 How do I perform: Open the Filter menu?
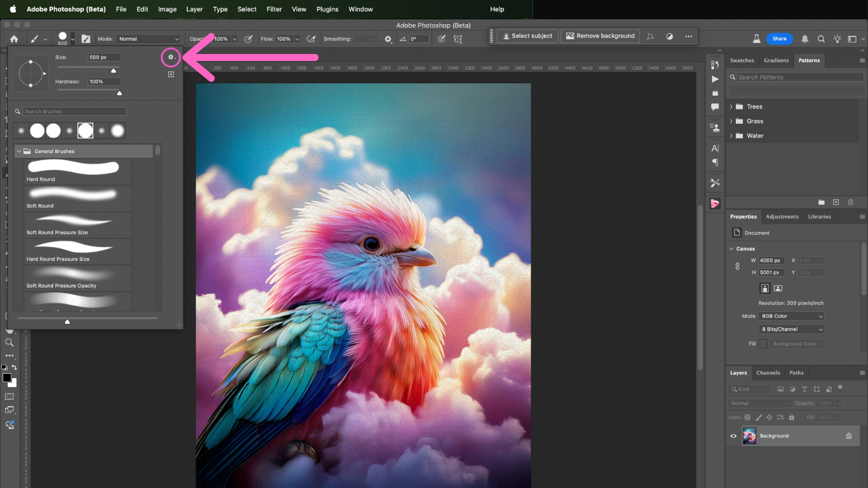[275, 10]
